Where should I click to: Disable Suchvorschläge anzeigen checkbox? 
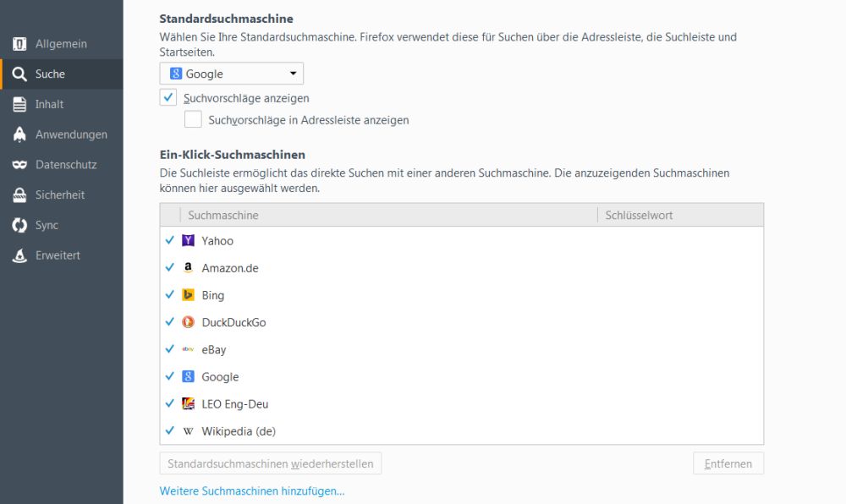pyautogui.click(x=168, y=97)
